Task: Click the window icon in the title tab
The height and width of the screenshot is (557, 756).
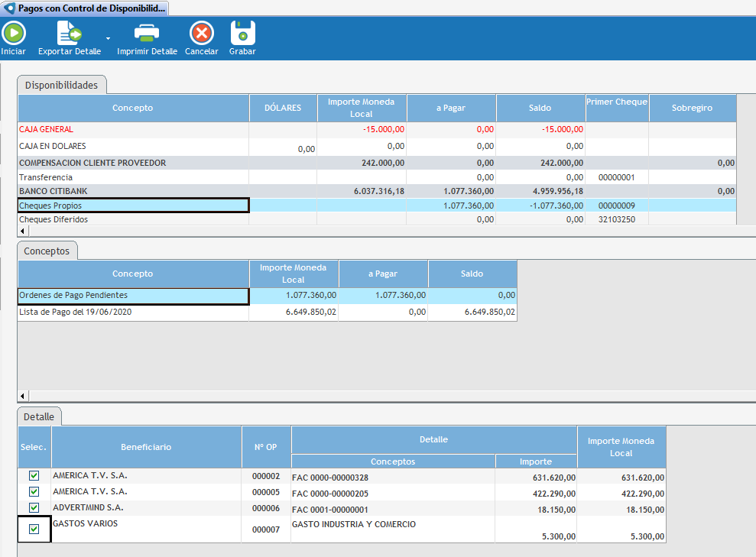Action: (9, 8)
